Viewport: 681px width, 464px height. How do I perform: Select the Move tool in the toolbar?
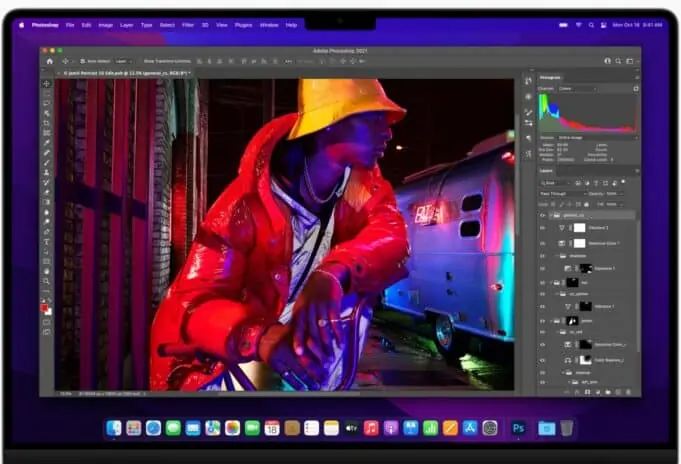[x=46, y=83]
